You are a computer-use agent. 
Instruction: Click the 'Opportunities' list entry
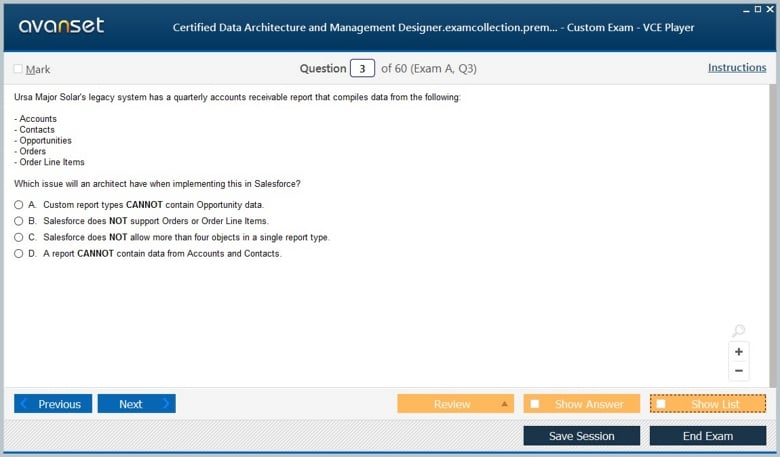(43, 141)
